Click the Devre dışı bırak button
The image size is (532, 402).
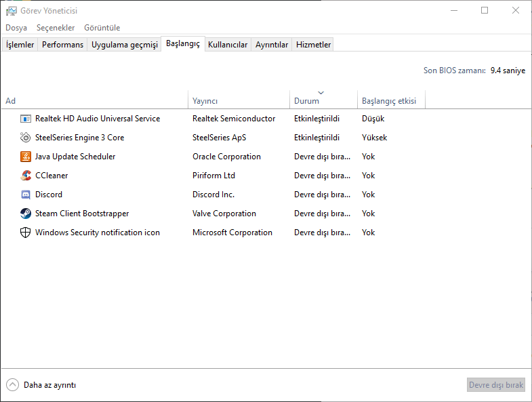coord(496,385)
